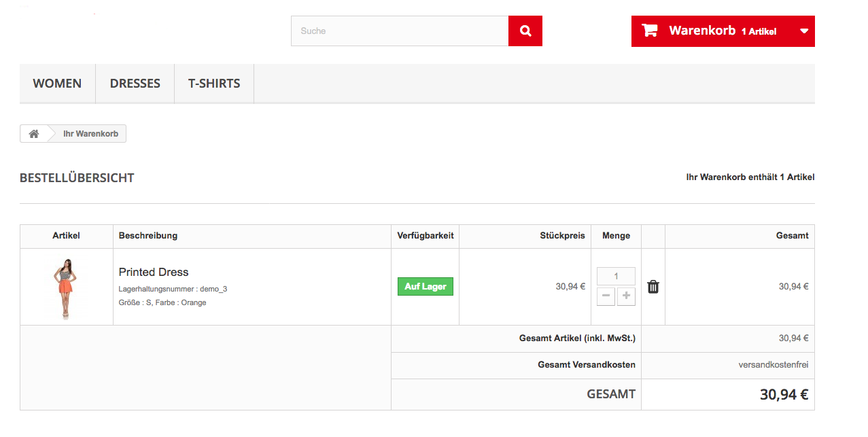
Task: Click the BESTELLÜBERSICHT heading
Action: click(77, 178)
